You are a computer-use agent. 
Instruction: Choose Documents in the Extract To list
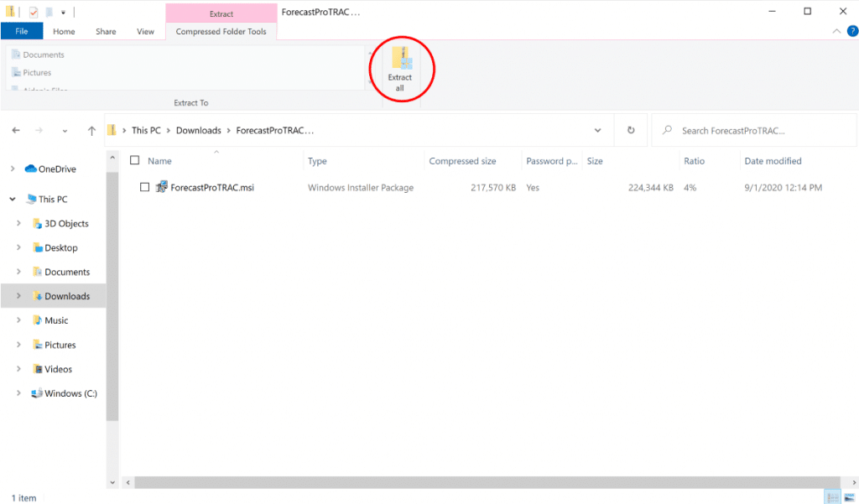point(41,54)
